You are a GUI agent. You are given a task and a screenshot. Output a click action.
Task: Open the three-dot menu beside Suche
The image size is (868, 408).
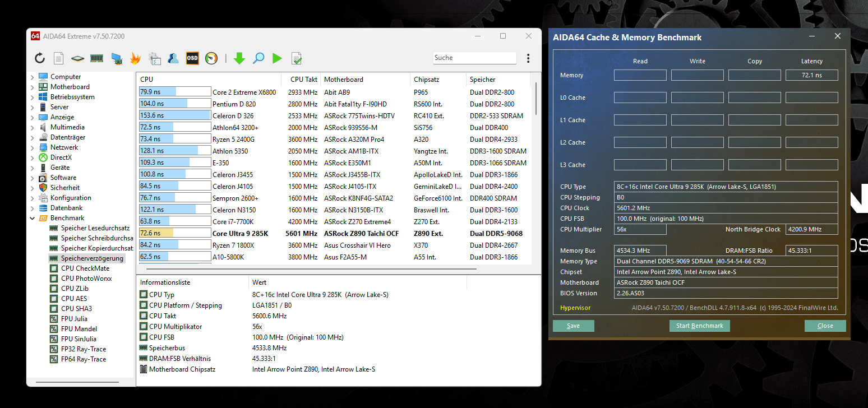point(528,58)
